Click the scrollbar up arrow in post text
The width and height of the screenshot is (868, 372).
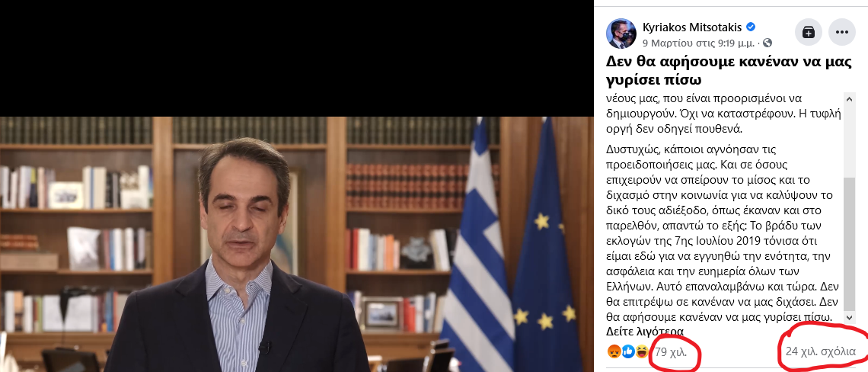click(x=849, y=98)
